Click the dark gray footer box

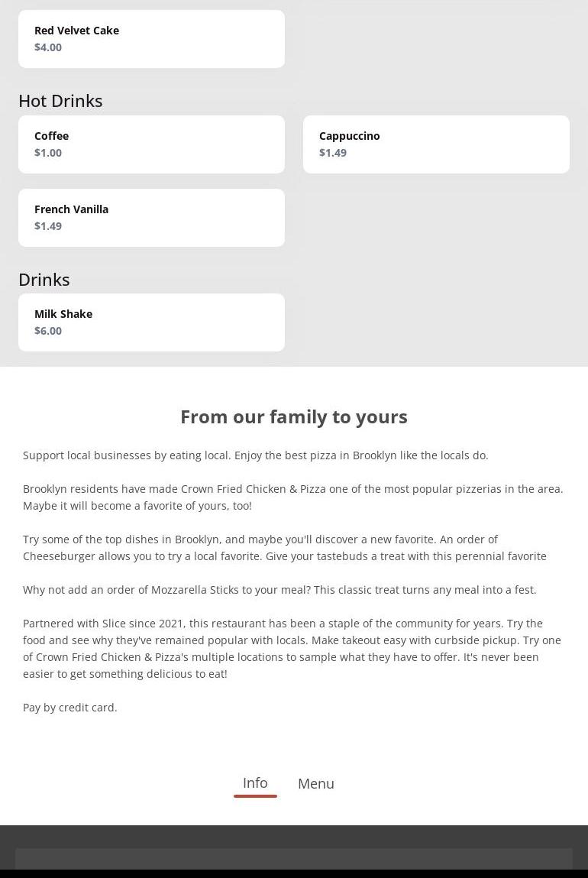point(294,859)
